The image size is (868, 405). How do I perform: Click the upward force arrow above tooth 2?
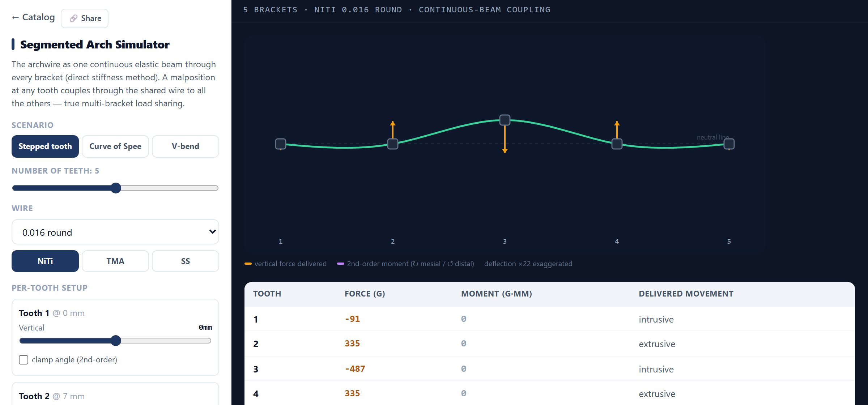click(393, 129)
